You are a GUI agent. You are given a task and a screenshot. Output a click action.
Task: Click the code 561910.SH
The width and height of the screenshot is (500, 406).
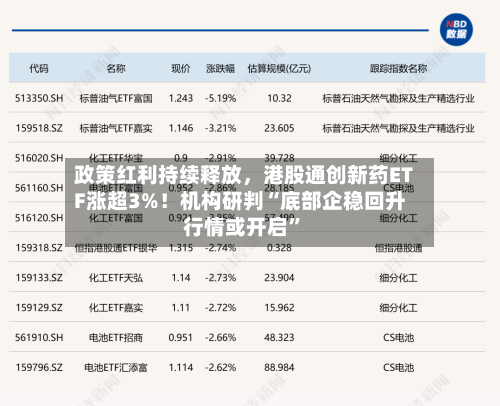click(39, 338)
